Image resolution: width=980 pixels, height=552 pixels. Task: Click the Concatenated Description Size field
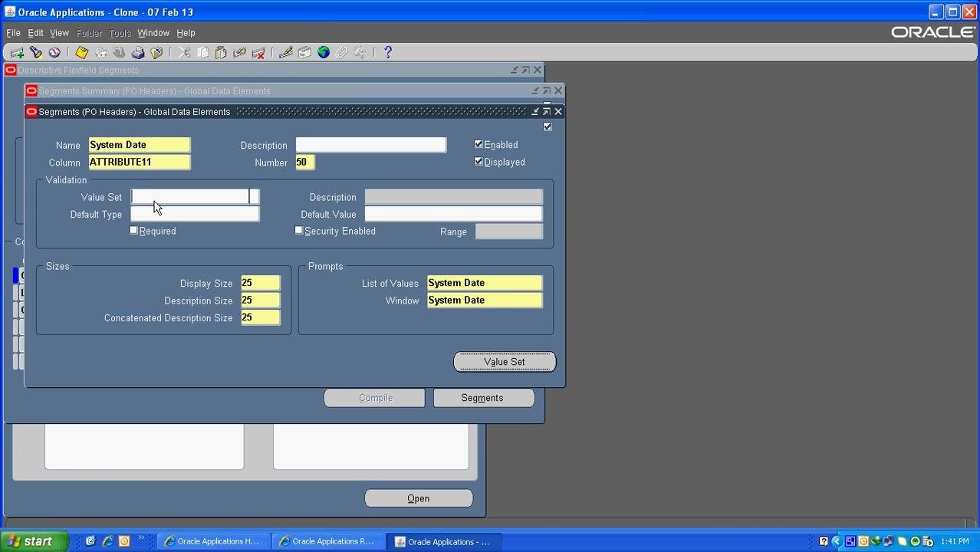click(261, 317)
